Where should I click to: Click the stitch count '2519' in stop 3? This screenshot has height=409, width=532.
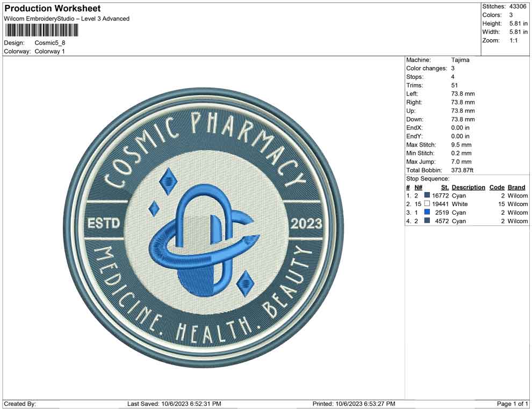click(442, 213)
